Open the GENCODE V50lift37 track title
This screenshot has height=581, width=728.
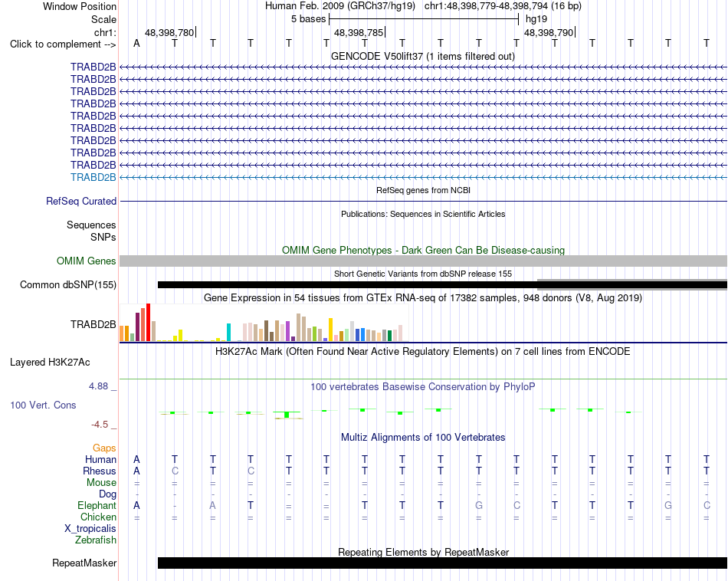pos(422,56)
